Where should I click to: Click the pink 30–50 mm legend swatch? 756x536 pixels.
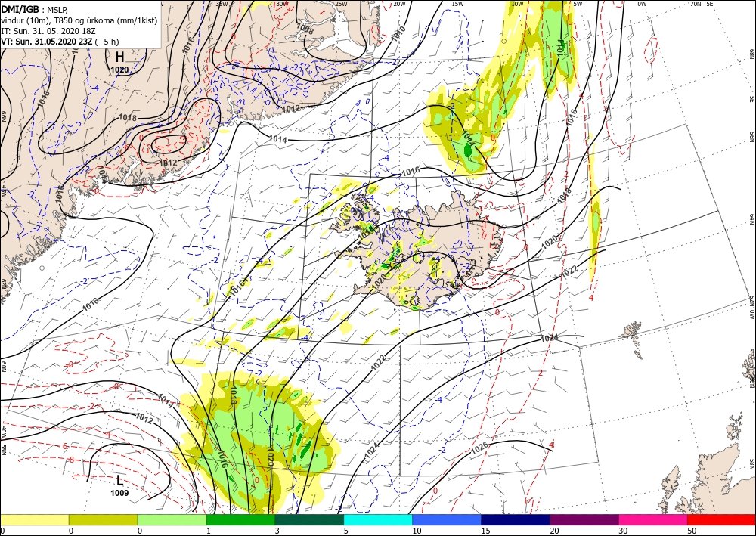pyautogui.click(x=653, y=519)
